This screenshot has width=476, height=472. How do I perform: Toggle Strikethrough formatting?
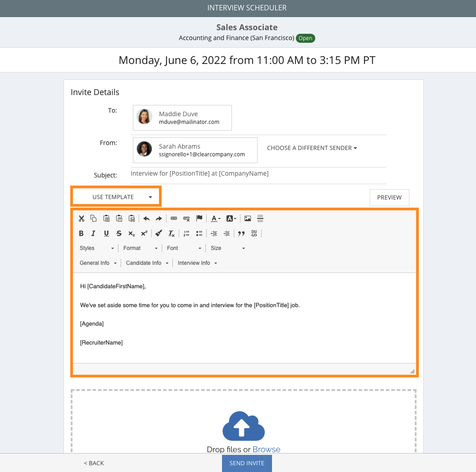[x=119, y=233]
